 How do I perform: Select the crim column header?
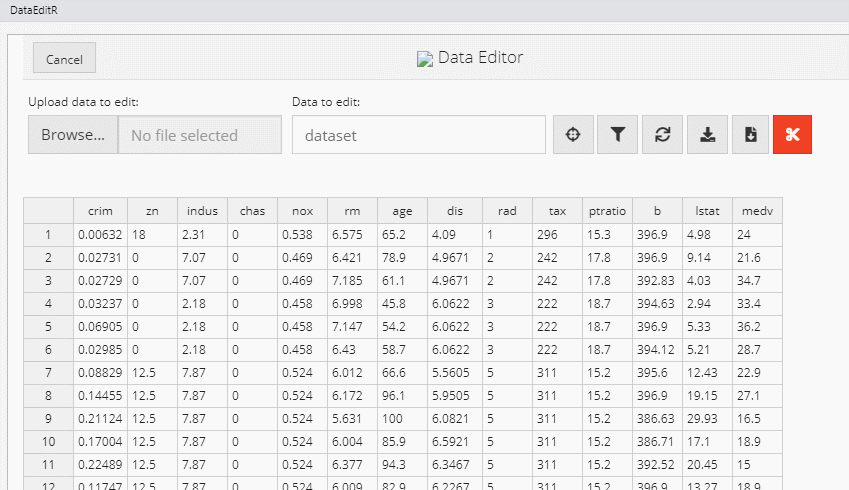[x=100, y=211]
